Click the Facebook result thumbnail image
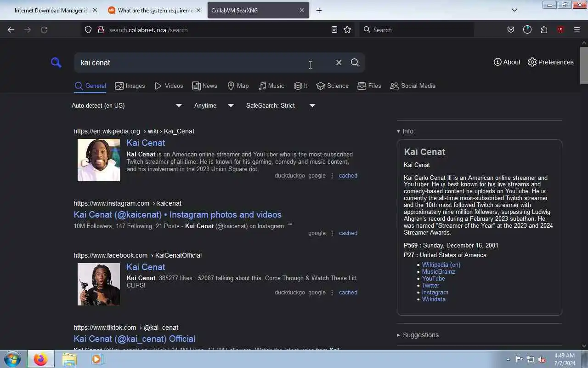588x368 pixels. tap(99, 284)
